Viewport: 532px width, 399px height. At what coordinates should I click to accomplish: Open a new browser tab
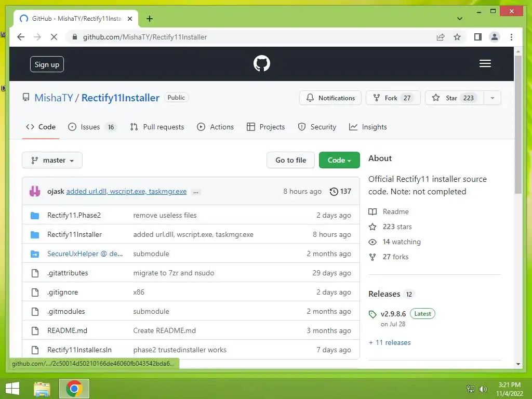[x=149, y=19]
